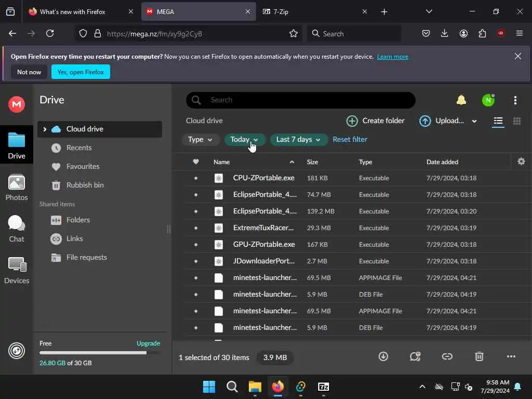Click the Upgrade storage link
The width and height of the screenshot is (532, 399).
(x=148, y=343)
